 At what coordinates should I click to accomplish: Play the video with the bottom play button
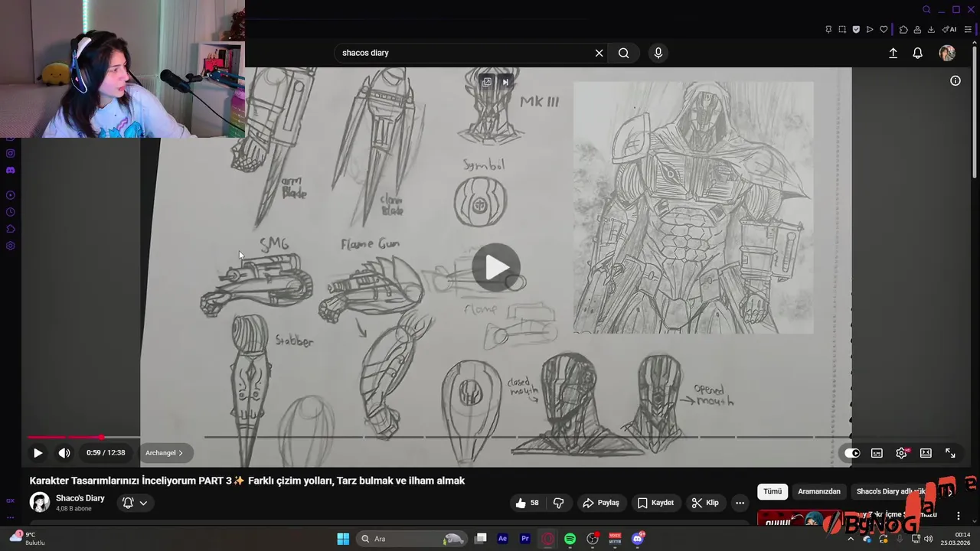(x=38, y=453)
